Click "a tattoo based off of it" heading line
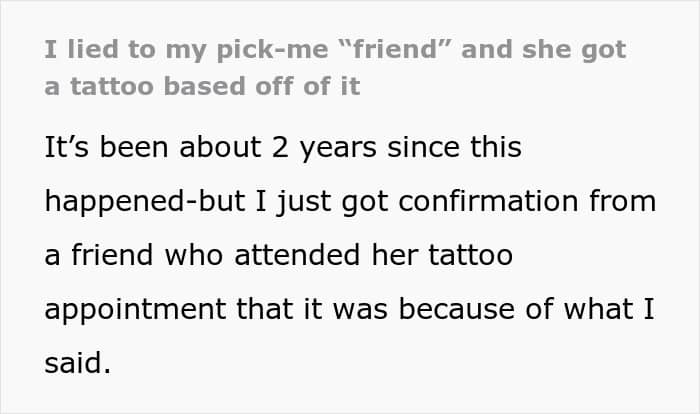Image resolution: width=700 pixels, height=414 pixels. tap(201, 86)
